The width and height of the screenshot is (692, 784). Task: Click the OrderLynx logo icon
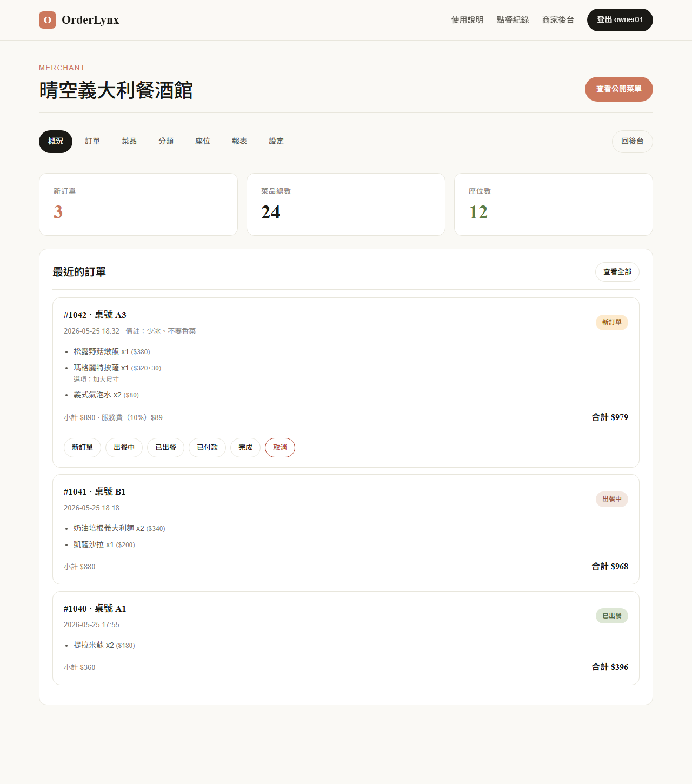pos(48,20)
